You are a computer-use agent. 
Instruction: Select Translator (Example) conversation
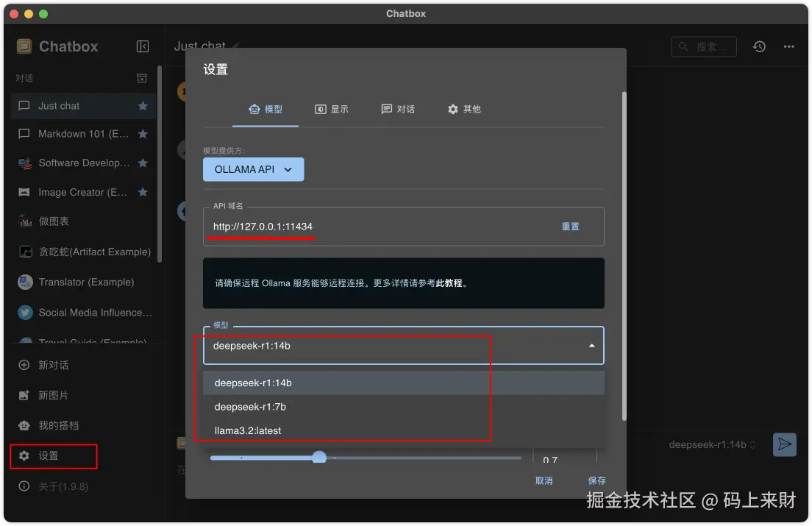(83, 282)
